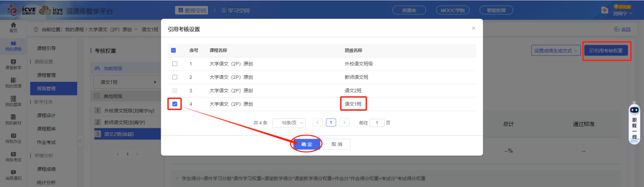Viewport: 644px width, 187px height.
Task: Open 班级管理 menu item
Action: coord(54,88)
